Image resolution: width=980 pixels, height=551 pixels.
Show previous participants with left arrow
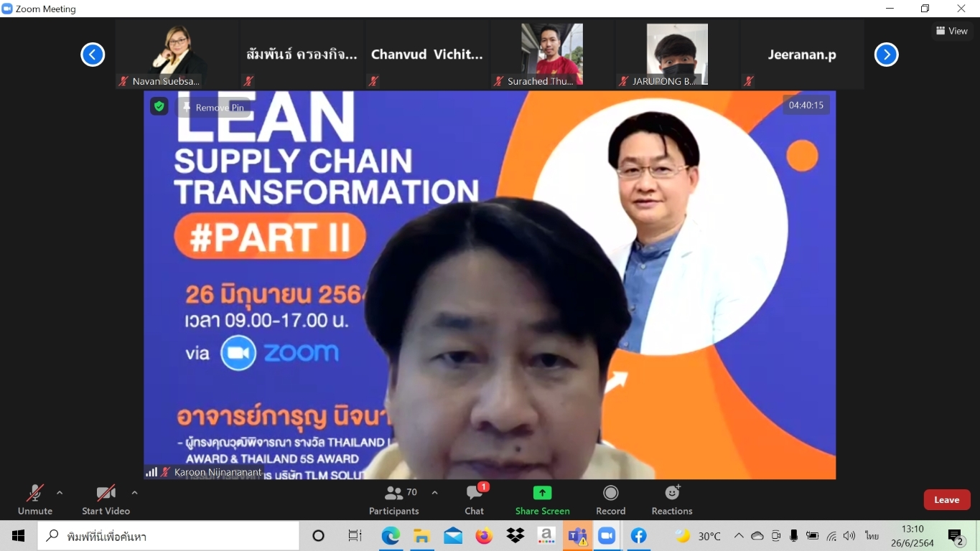93,55
